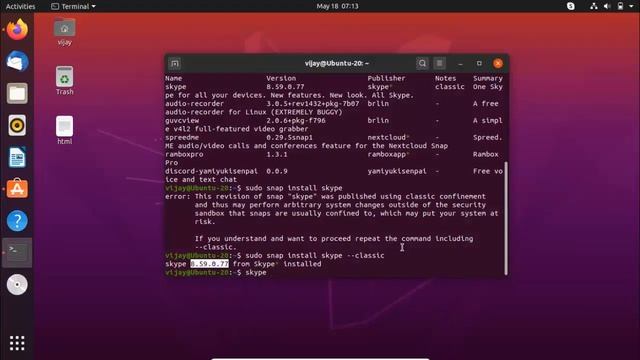Screen dimensions: 640x360
Task: Select the Terminal icon in dock
Action: 17,253
